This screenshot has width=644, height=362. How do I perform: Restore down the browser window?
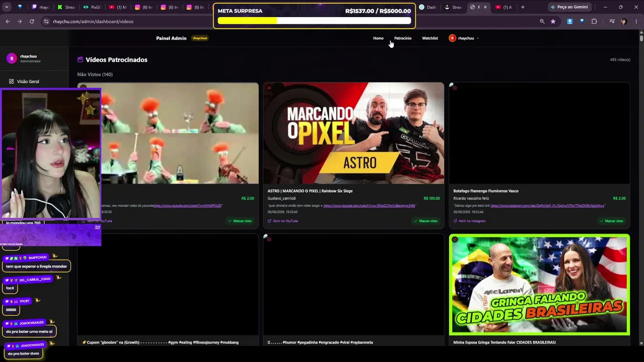click(621, 7)
